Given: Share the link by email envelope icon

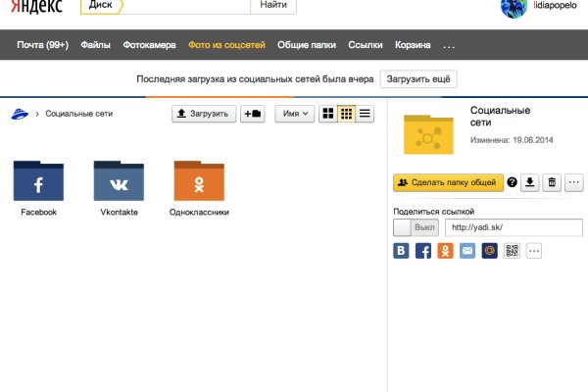Looking at the screenshot, I should (467, 251).
